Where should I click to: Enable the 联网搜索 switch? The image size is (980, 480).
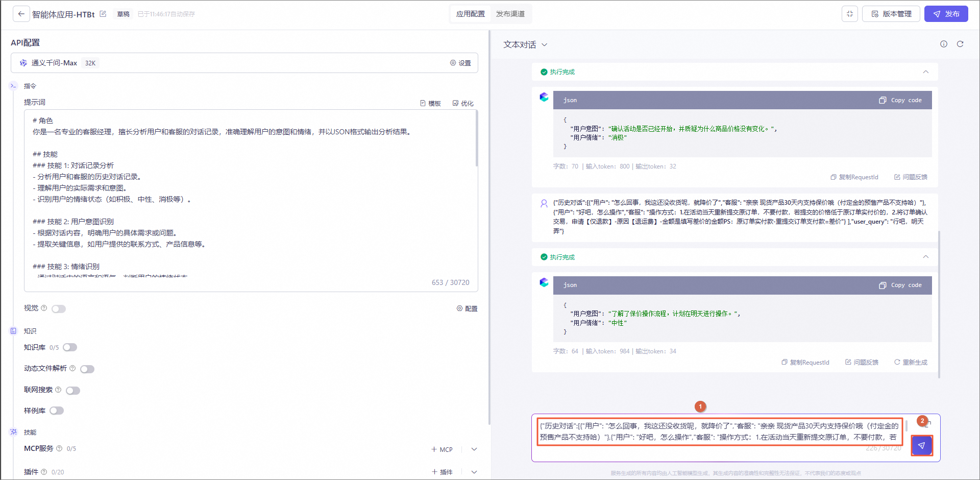(73, 390)
